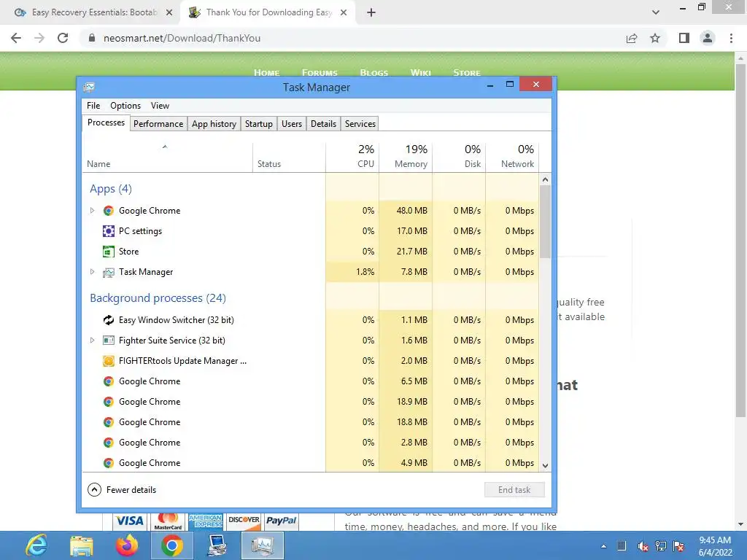Open Internet Explorer from the taskbar
747x560 pixels.
coord(36,545)
